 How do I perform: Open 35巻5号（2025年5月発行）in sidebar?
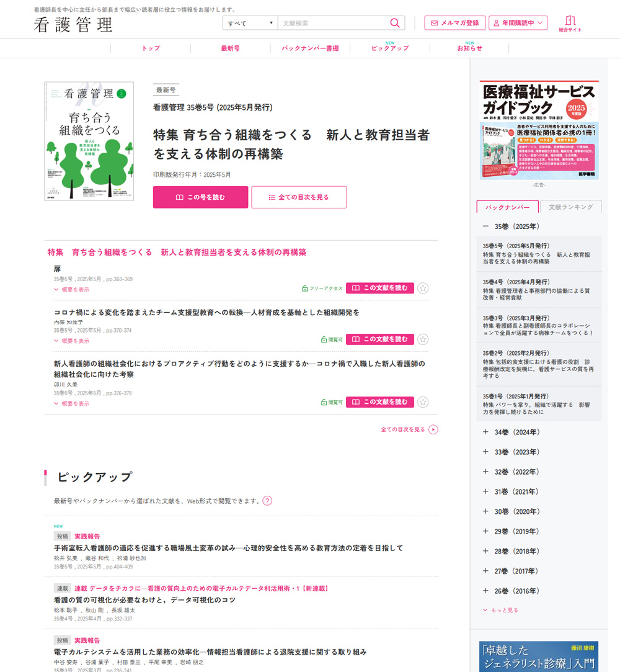pos(539,254)
